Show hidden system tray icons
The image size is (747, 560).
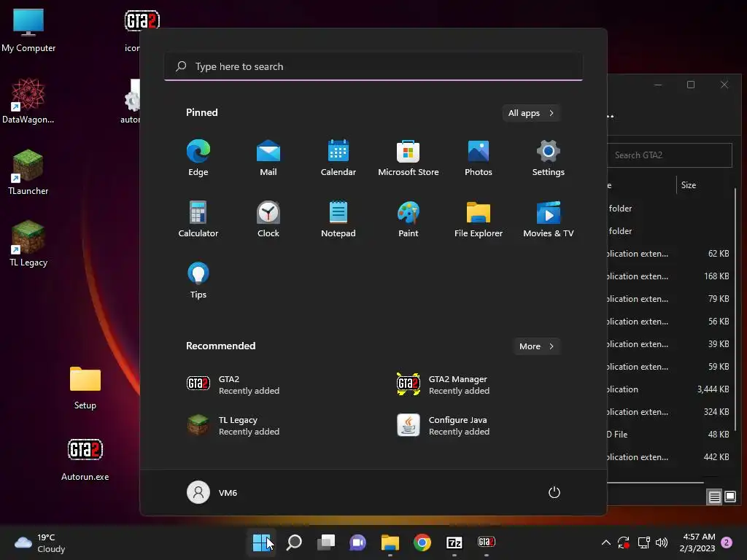pos(606,542)
